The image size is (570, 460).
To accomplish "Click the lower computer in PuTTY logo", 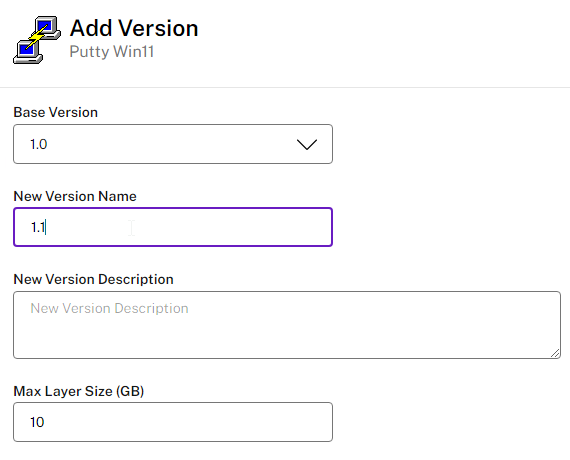I will click(28, 52).
